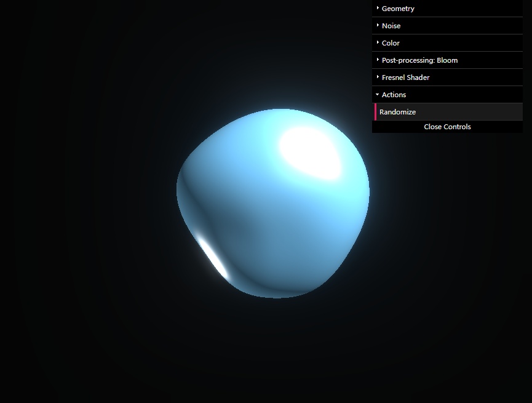Click the arrow icon beside Color
This screenshot has width=532, height=403.
point(378,42)
